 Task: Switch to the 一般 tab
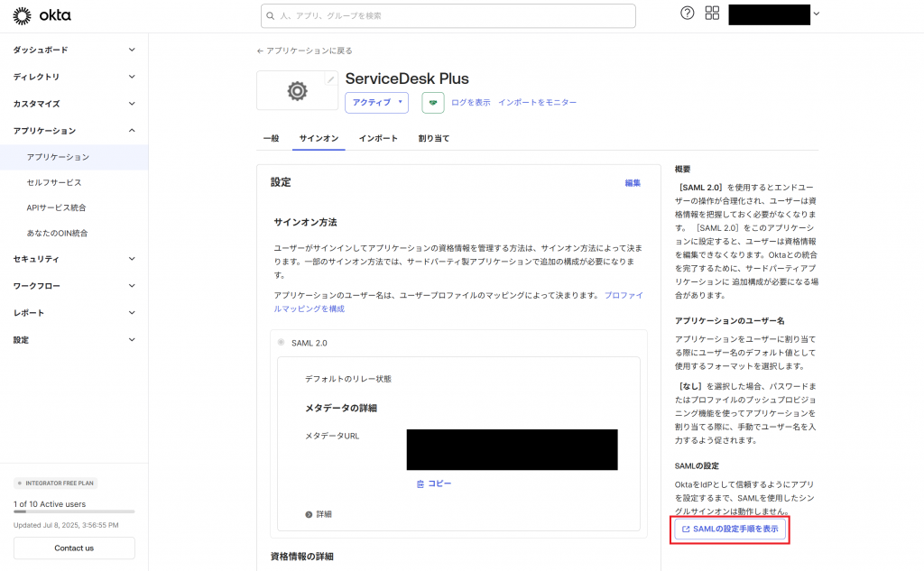pos(271,139)
